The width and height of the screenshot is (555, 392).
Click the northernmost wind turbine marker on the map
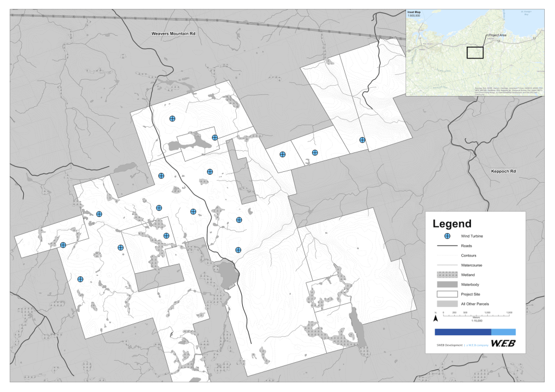point(172,119)
